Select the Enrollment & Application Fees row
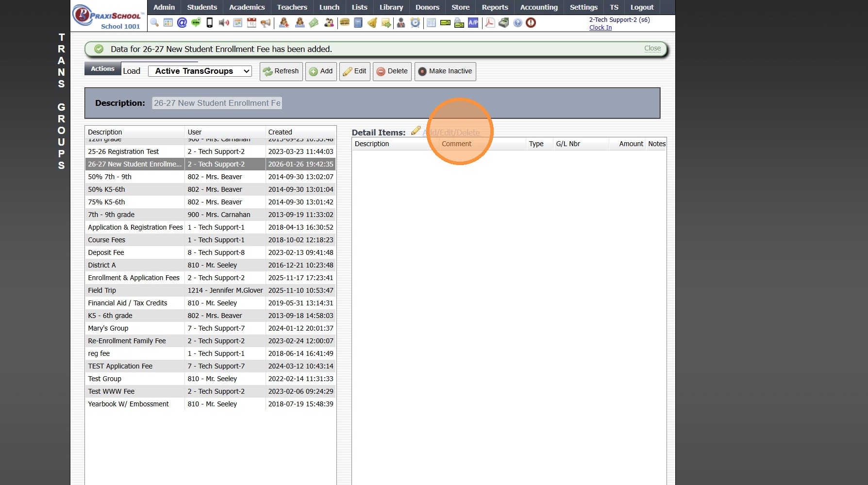This screenshot has width=868, height=485. [210, 278]
